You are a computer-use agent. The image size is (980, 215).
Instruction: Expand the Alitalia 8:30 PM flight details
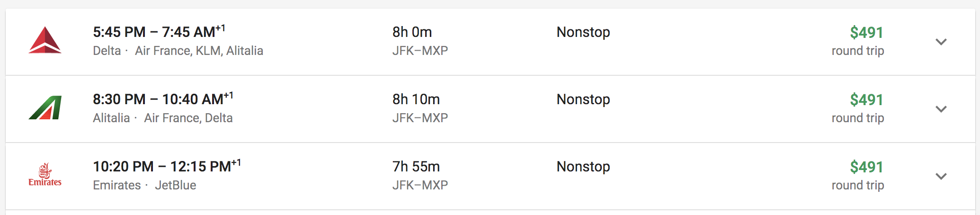[941, 109]
